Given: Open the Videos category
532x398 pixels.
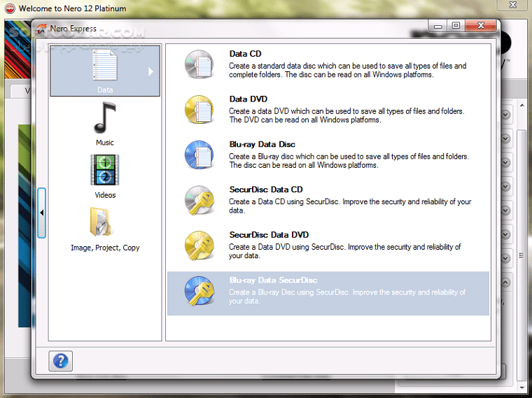Looking at the screenshot, I should [104, 171].
